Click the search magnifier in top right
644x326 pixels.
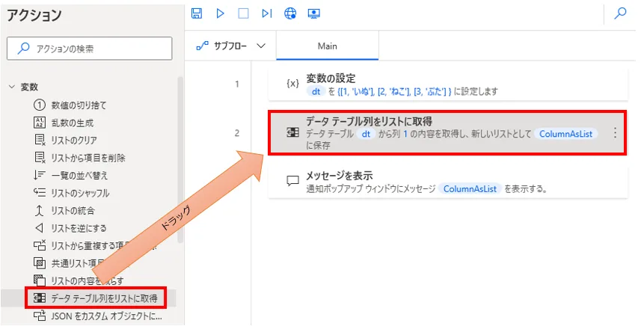point(620,13)
